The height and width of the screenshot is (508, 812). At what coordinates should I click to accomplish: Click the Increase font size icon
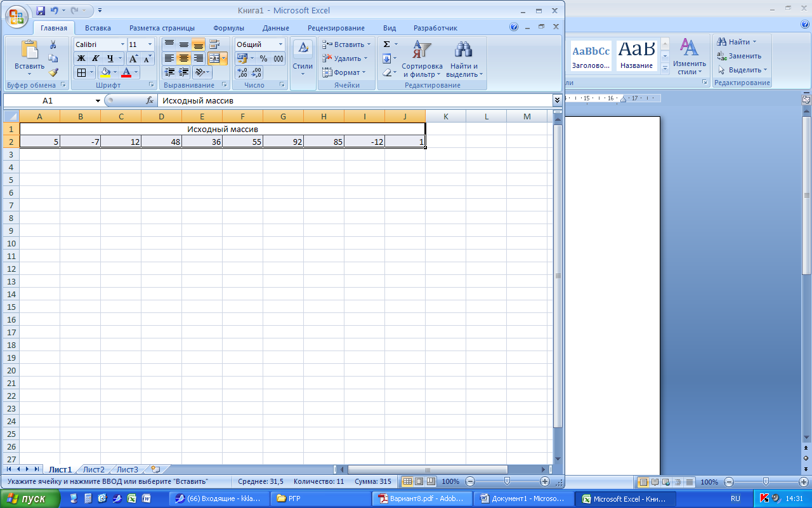[133, 58]
